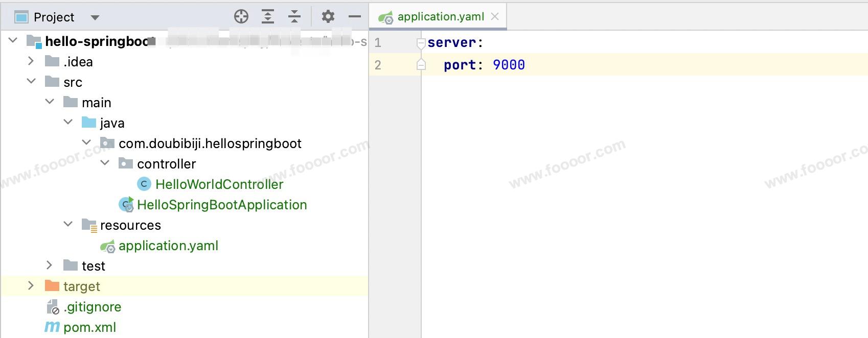This screenshot has width=868, height=338.
Task: Open Project panel settings gear
Action: [x=328, y=17]
